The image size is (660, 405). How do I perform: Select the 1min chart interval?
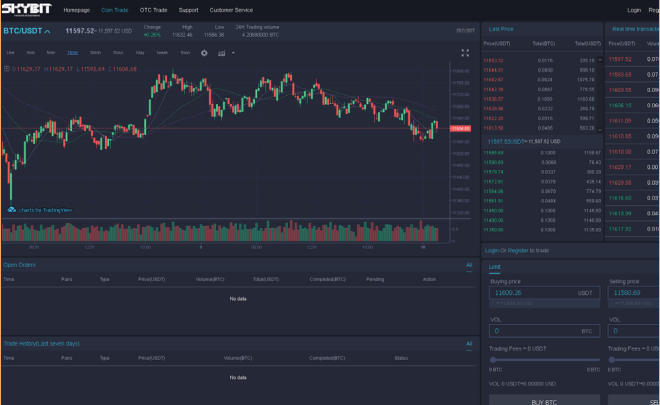click(31, 53)
